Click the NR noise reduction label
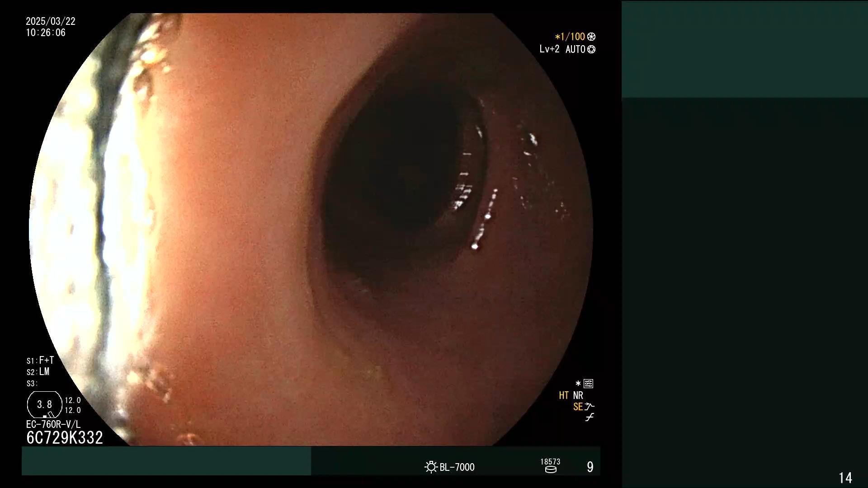868x488 pixels. (x=578, y=395)
